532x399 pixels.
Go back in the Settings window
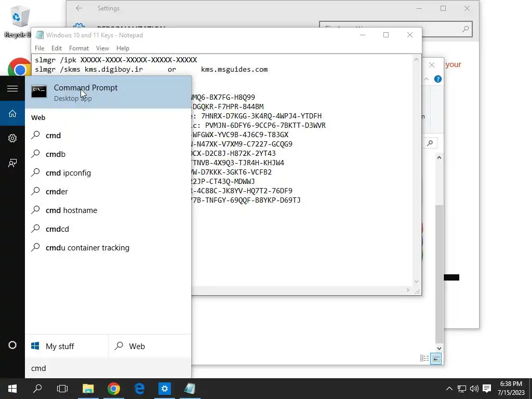(79, 8)
